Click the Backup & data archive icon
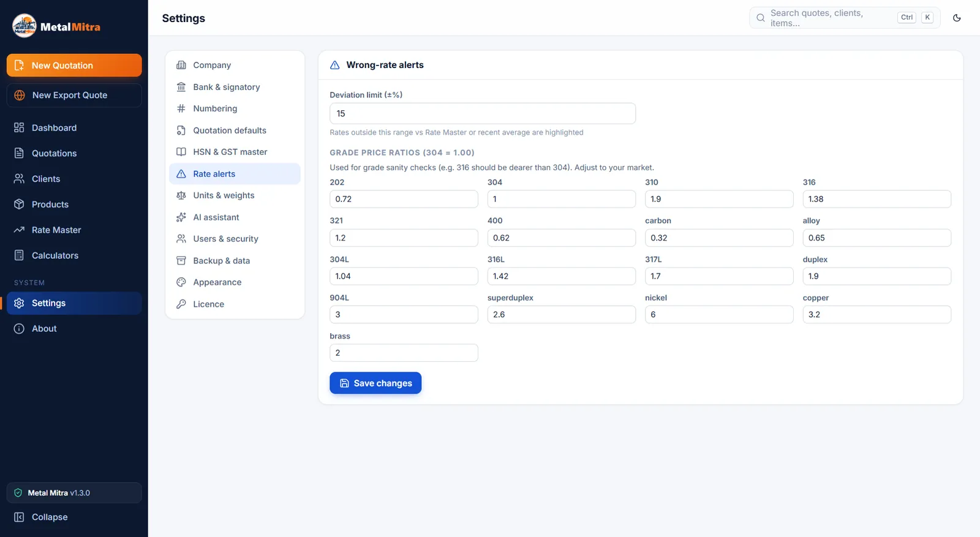This screenshot has height=537, width=980. [181, 261]
